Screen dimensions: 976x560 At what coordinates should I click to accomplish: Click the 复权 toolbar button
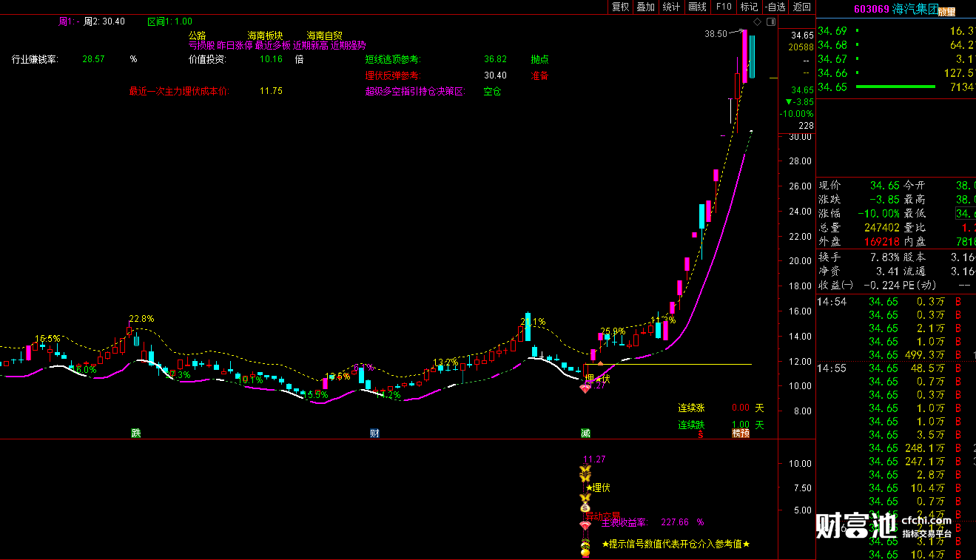pyautogui.click(x=620, y=7)
